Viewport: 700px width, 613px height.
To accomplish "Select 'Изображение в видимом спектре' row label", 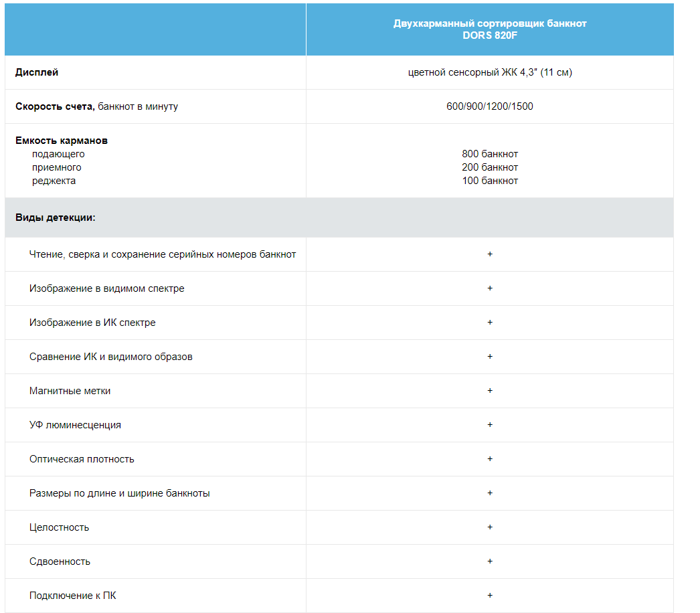I will click(x=106, y=288).
